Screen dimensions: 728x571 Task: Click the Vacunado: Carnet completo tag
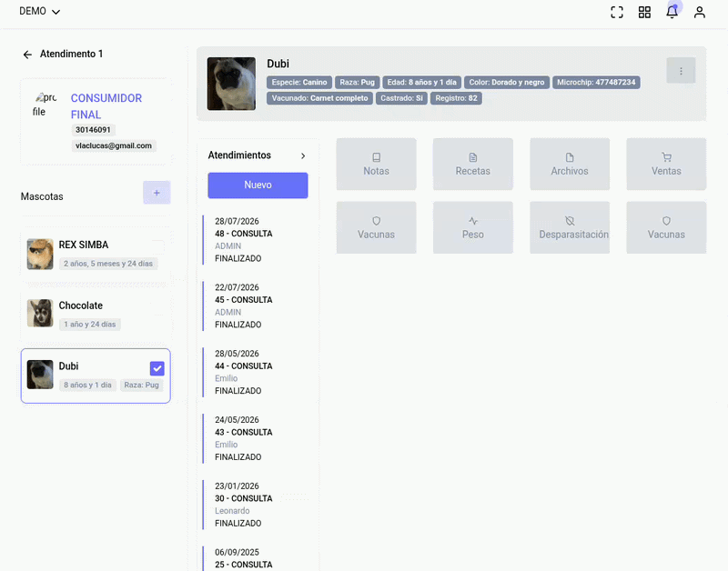click(319, 98)
